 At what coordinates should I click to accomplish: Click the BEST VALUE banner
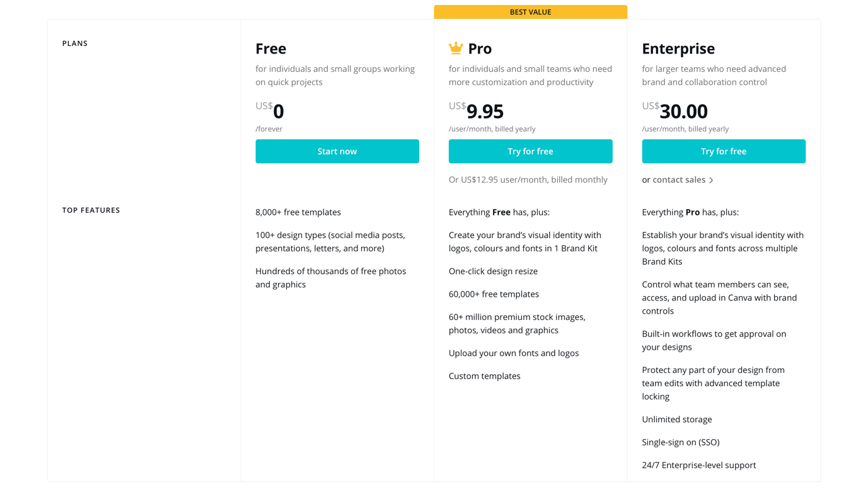pos(530,12)
